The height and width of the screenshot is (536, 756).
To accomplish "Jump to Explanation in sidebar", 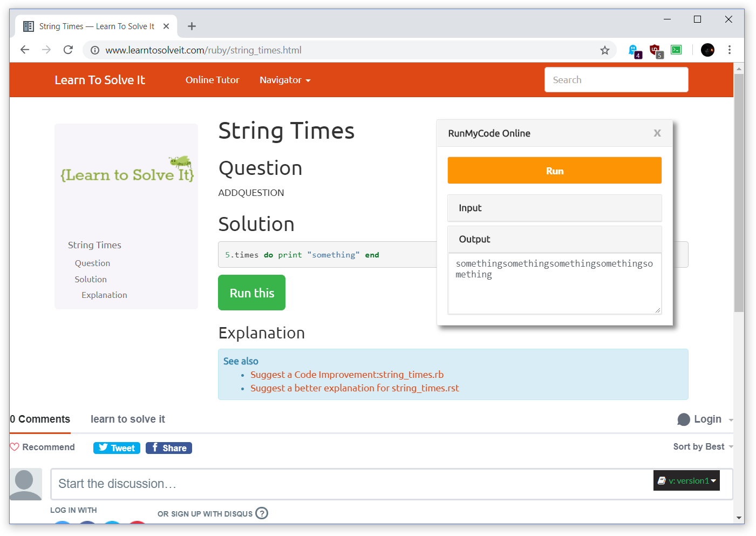I will [104, 295].
